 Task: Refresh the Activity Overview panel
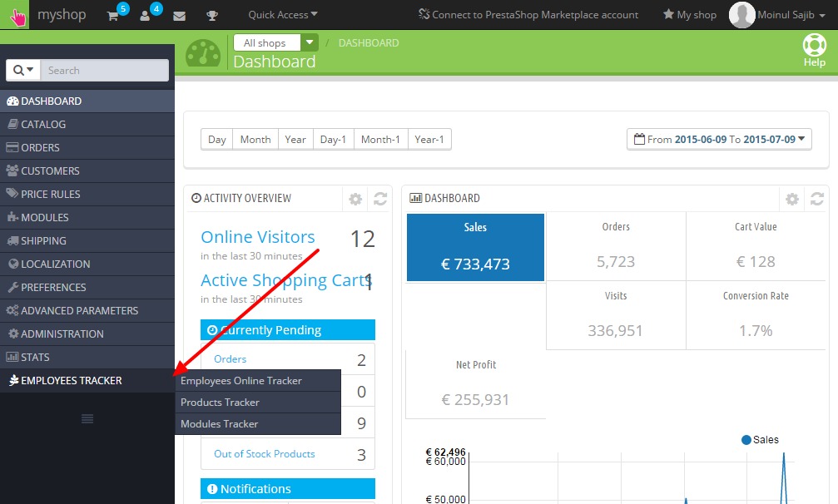click(380, 199)
